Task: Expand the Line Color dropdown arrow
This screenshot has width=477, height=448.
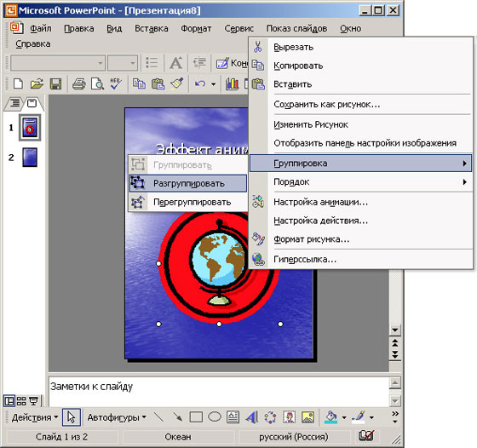Action: [x=371, y=417]
